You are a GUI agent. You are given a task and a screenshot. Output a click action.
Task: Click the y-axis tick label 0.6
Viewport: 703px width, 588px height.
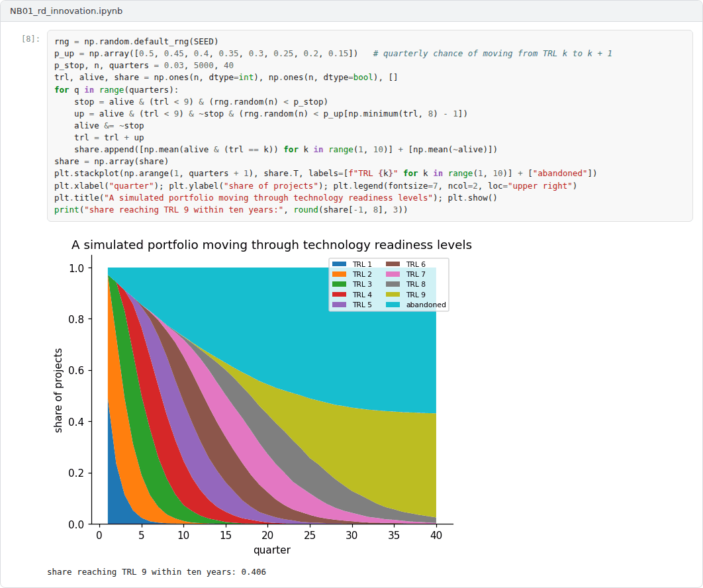(x=76, y=370)
